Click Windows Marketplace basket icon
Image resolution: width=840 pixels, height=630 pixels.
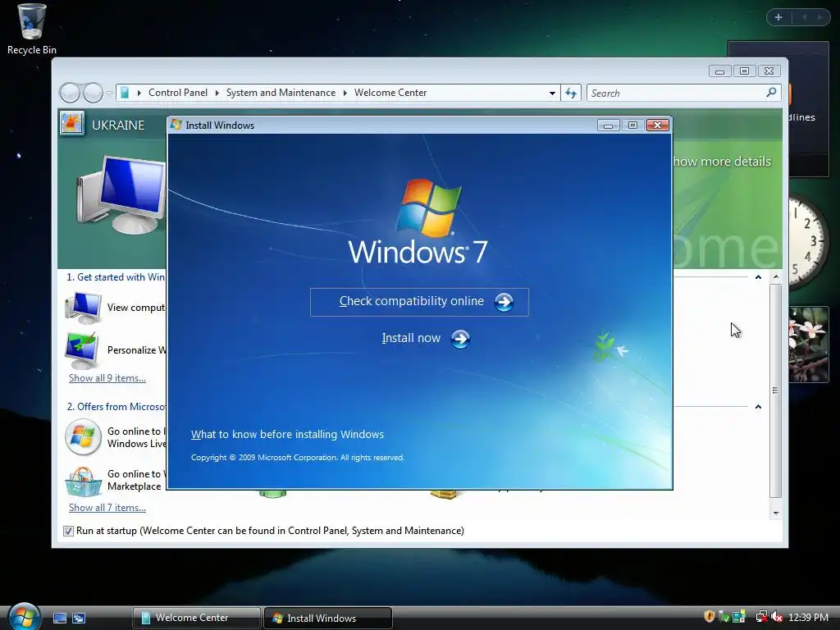click(83, 481)
